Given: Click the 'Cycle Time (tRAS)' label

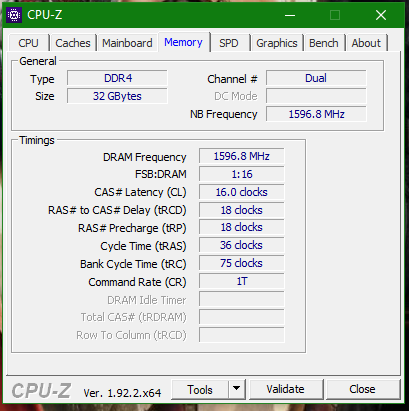Looking at the screenshot, I should pos(143,246).
